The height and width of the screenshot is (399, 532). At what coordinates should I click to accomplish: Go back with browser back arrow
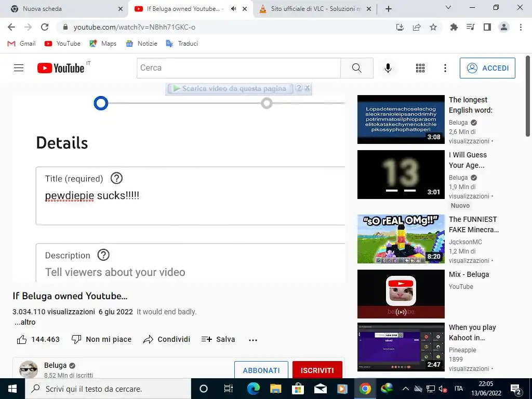(11, 27)
